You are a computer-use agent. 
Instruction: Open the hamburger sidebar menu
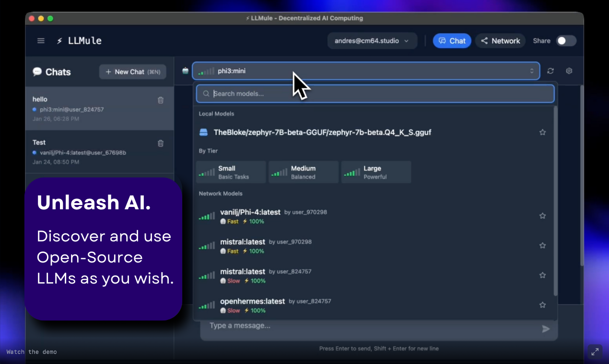[x=41, y=41]
